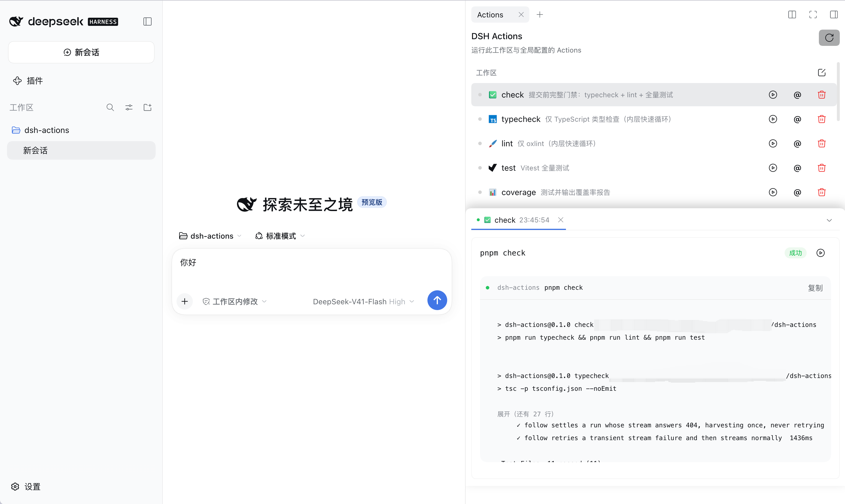This screenshot has width=845, height=504.
Task: Edit workspace actions config icon
Action: click(x=821, y=73)
